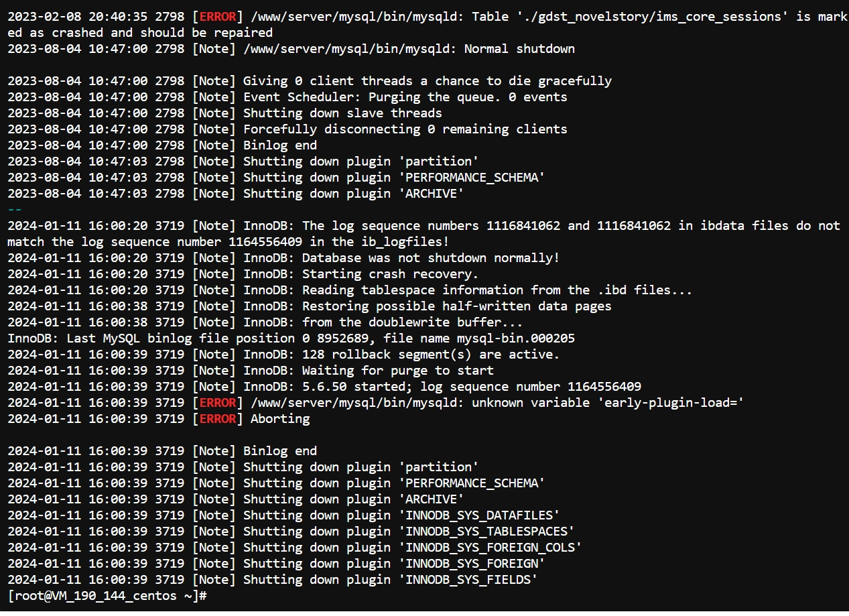849x616 pixels.
Task: Click the first red ERROR tag at top
Action: [x=218, y=16]
